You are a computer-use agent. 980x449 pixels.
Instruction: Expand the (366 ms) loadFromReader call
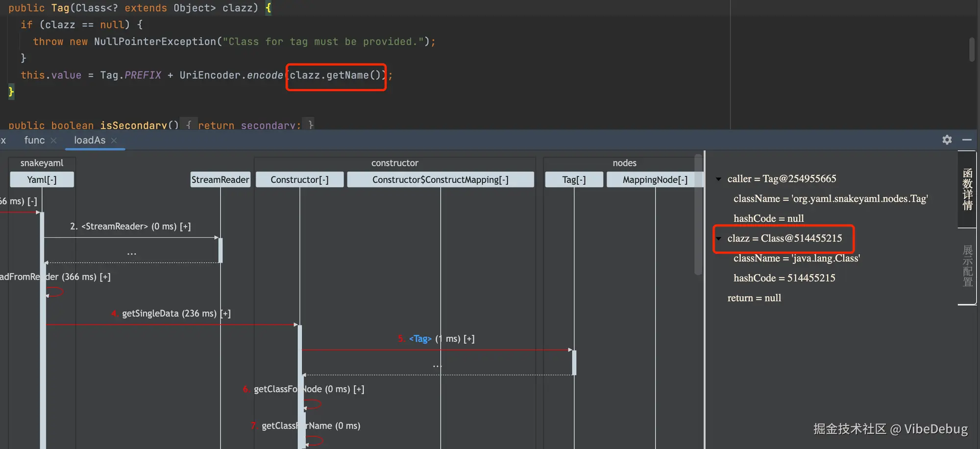click(105, 277)
